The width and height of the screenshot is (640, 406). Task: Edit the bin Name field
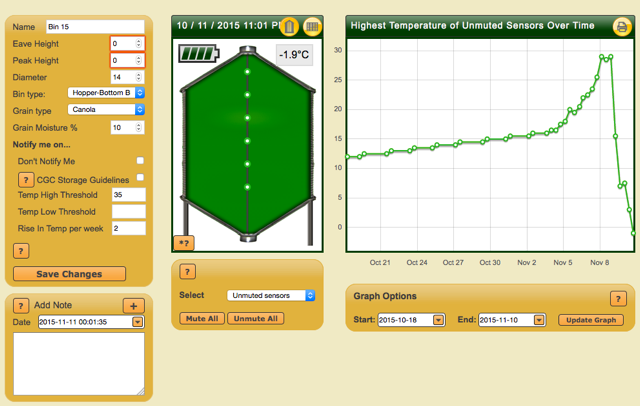[x=95, y=27]
